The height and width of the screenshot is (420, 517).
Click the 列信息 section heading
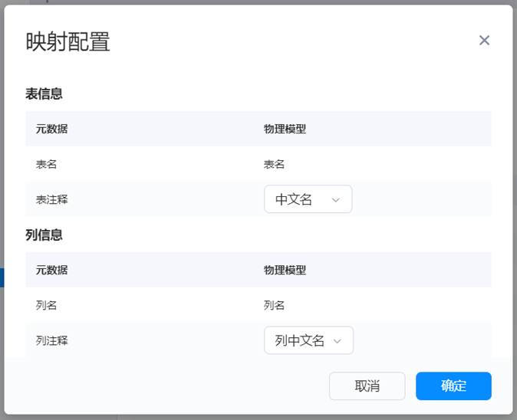tap(44, 235)
